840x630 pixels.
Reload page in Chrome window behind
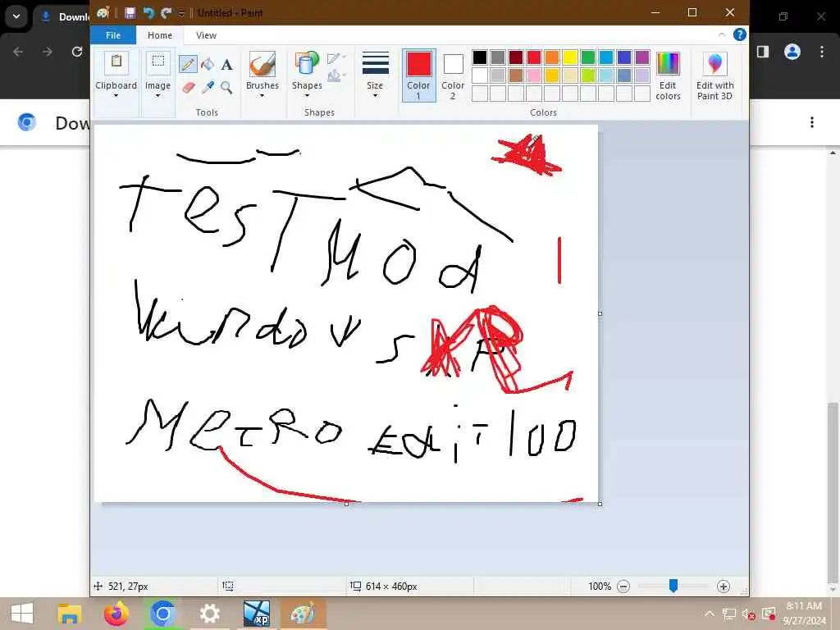point(77,52)
